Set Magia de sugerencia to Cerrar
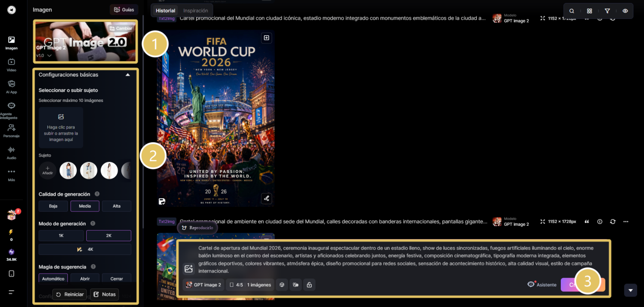The image size is (644, 307). [x=117, y=279]
